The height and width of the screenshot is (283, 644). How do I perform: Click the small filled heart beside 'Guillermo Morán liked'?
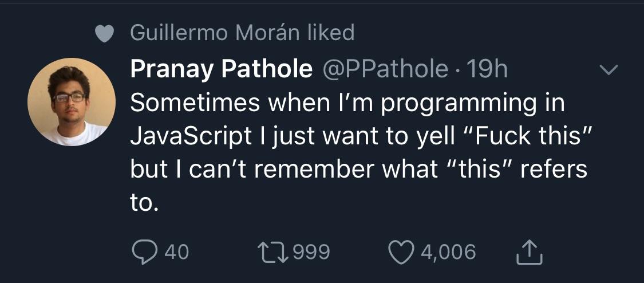point(104,34)
